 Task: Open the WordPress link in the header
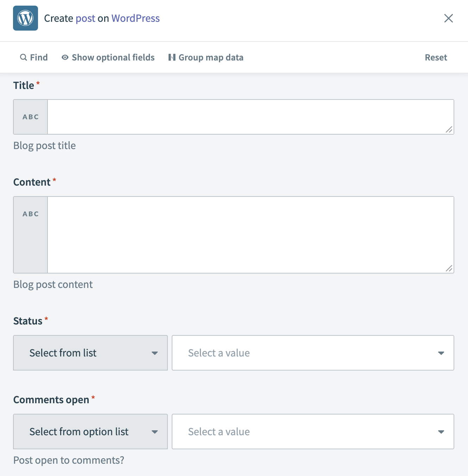pos(135,18)
